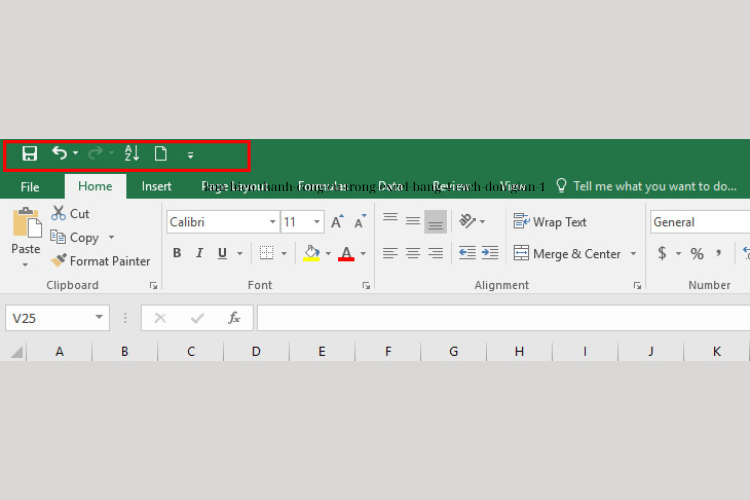Expand the Paste options arrow
This screenshot has width=750, height=500.
25,265
